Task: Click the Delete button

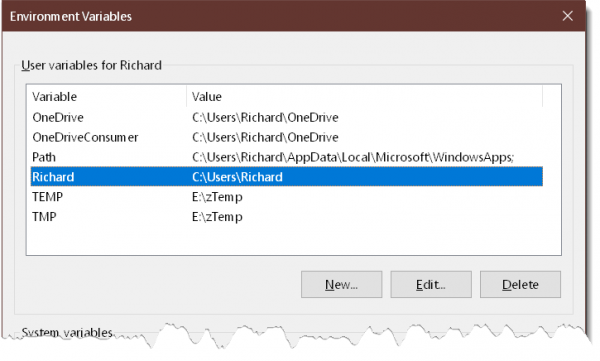Action: [x=520, y=284]
